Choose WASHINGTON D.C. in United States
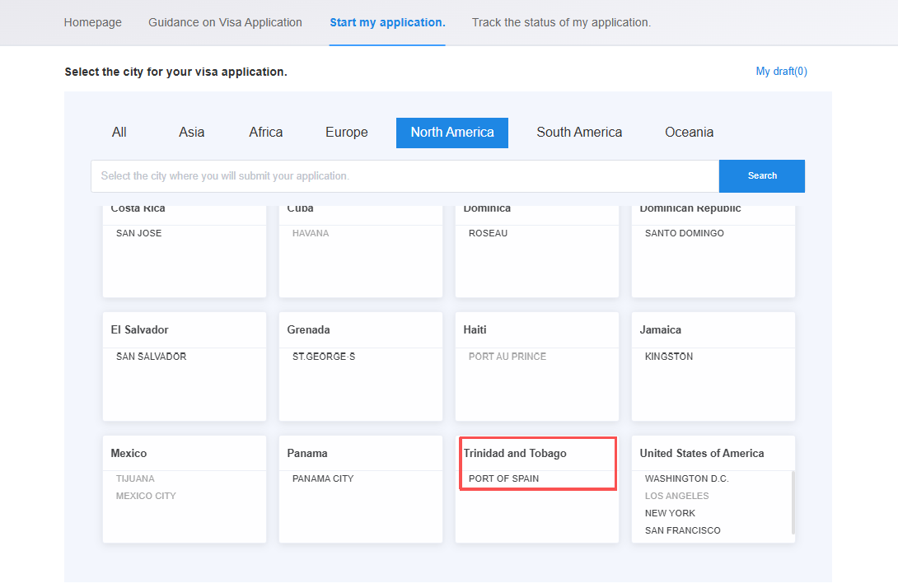The width and height of the screenshot is (898, 588). pyautogui.click(x=686, y=478)
